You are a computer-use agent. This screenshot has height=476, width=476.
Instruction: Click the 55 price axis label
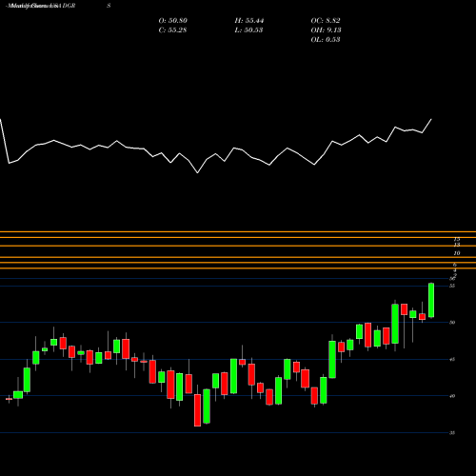tap(452, 286)
